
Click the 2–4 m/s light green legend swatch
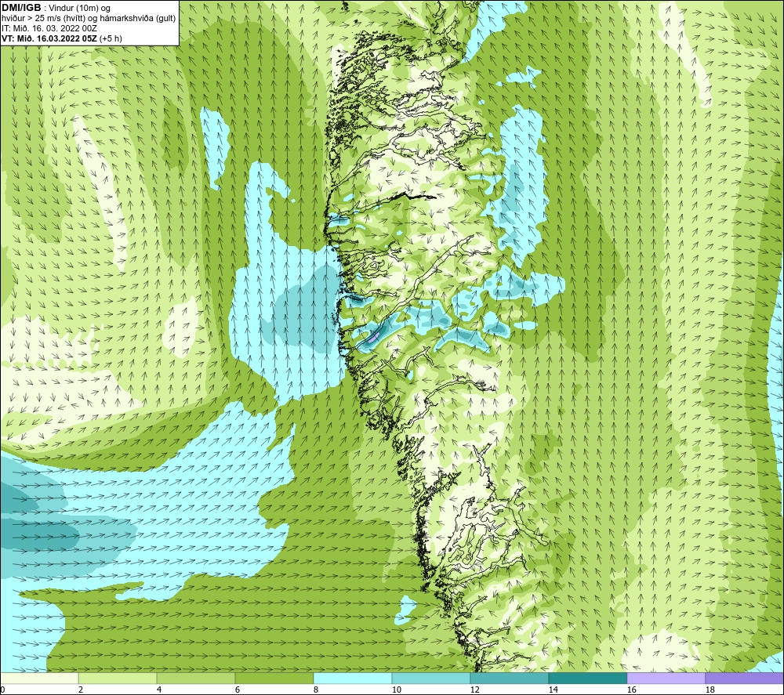pyautogui.click(x=118, y=678)
